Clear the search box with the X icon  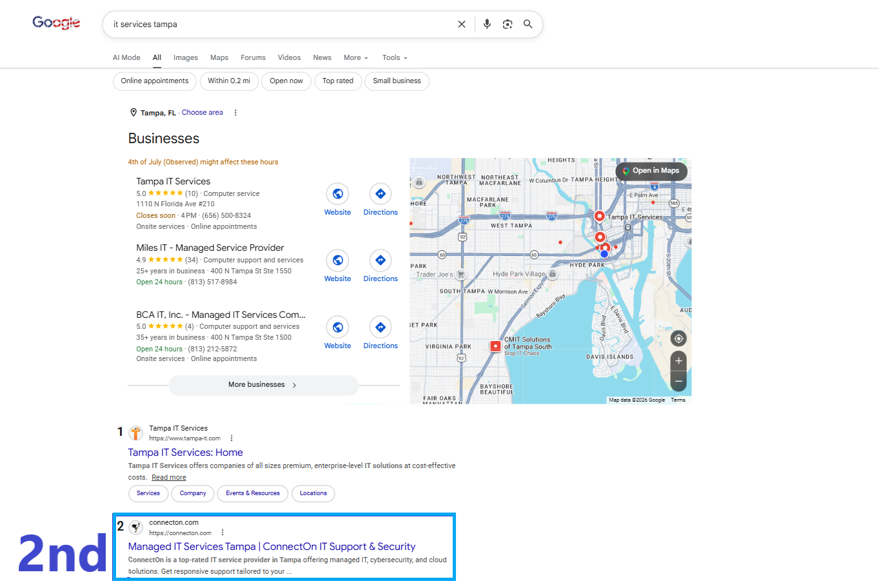coord(462,24)
